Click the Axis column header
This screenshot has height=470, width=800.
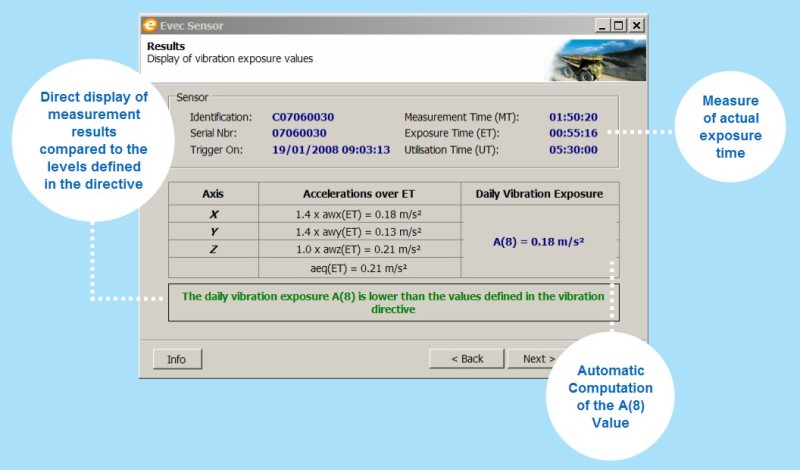[x=213, y=194]
